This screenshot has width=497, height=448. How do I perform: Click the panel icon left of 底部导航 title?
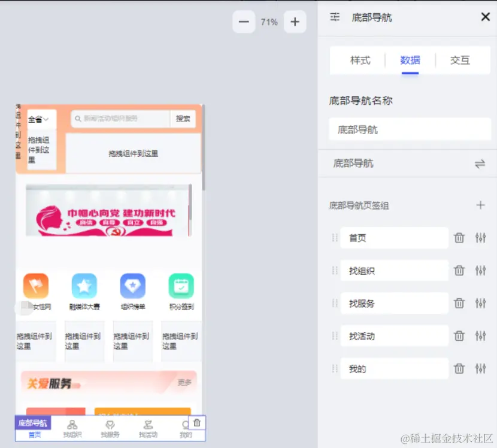point(335,17)
